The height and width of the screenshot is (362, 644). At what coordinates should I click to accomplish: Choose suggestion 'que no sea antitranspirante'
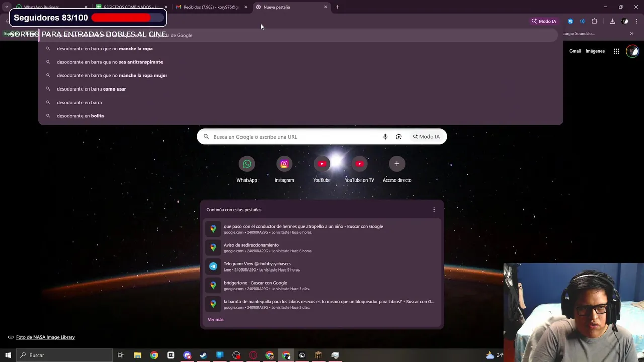[301, 62]
